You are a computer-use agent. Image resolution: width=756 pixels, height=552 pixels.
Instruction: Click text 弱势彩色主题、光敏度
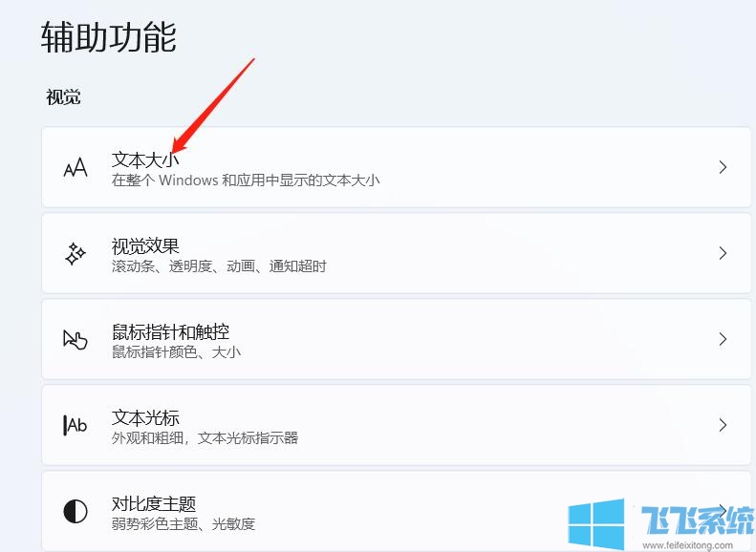point(184,523)
